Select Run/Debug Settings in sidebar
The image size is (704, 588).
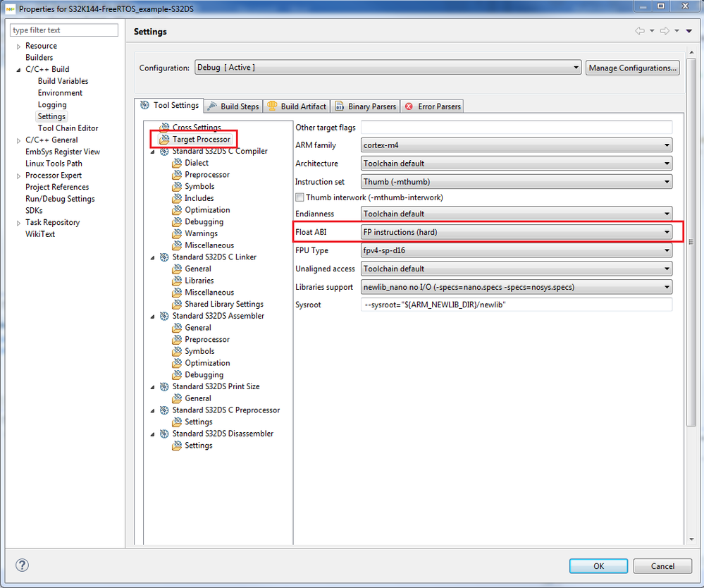60,199
